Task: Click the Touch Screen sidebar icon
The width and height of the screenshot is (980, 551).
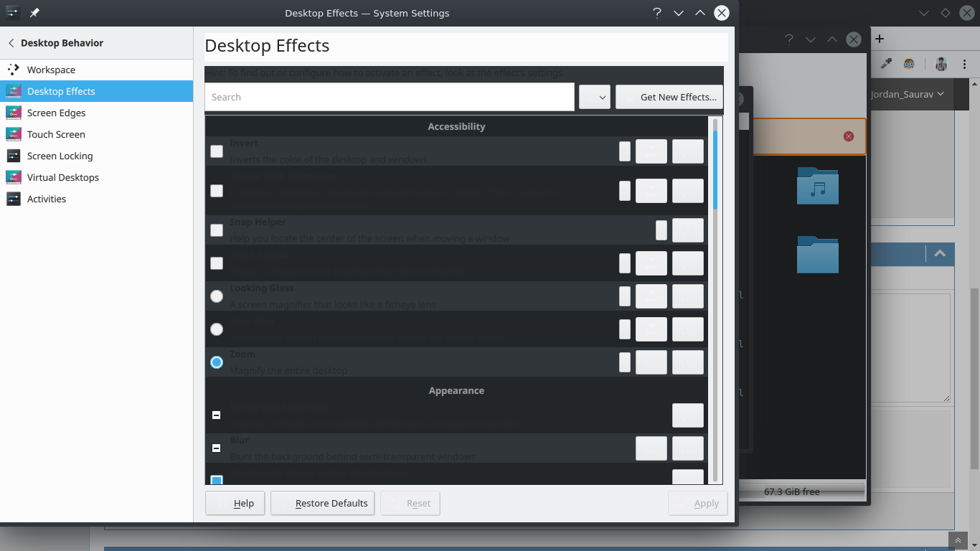Action: coord(14,134)
